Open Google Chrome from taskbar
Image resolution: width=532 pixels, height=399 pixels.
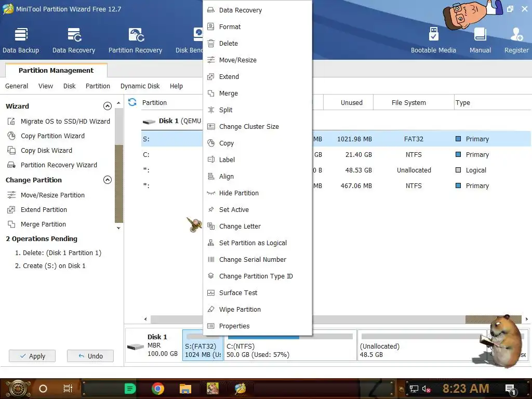point(158,389)
